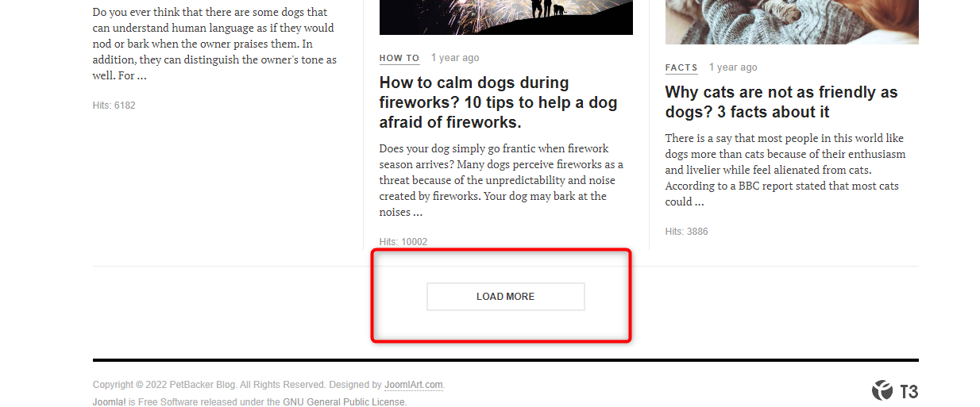Click the 1 year ago date beside FACTS
This screenshot has height=407, width=980.
[733, 67]
